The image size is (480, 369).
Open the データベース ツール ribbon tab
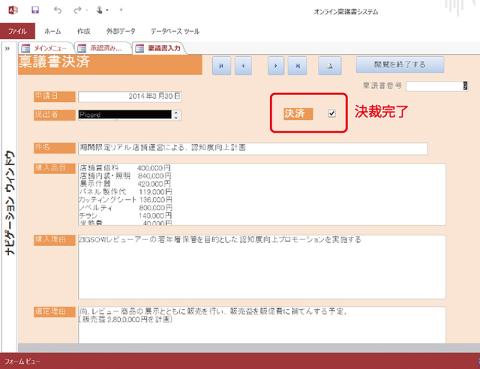[175, 31]
